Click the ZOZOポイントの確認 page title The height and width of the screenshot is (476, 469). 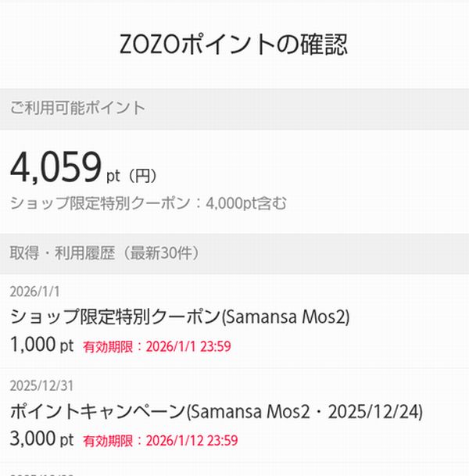point(234,45)
